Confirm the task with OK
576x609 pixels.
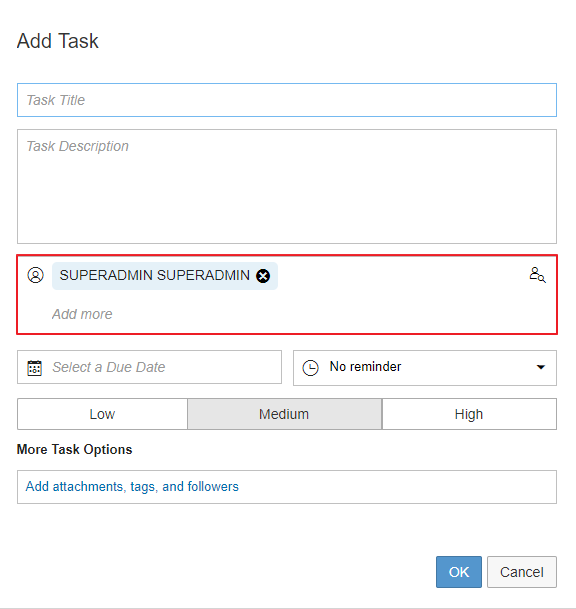coord(459,572)
